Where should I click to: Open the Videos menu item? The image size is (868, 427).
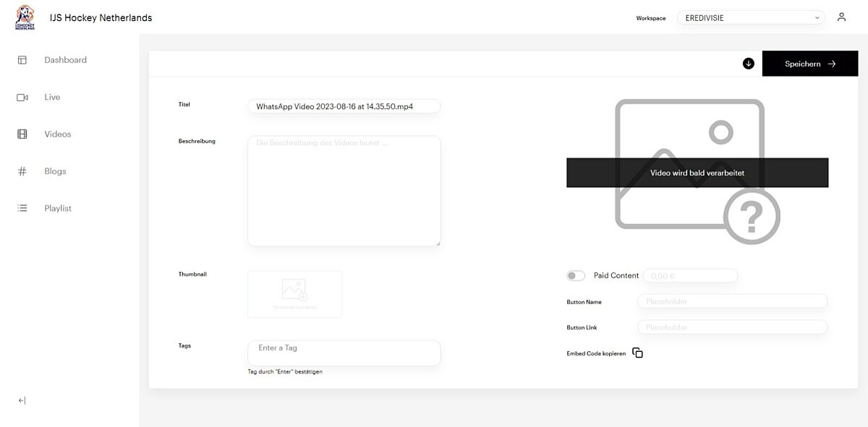58,134
